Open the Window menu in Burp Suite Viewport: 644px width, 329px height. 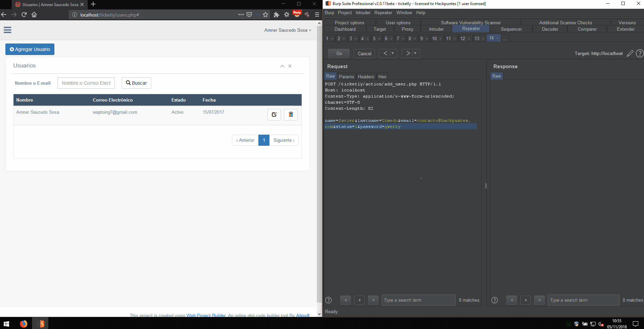(404, 12)
